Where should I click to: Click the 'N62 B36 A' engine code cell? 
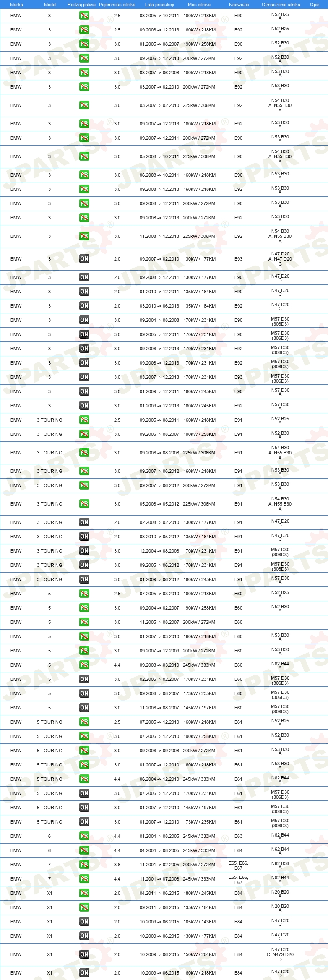[x=280, y=865]
